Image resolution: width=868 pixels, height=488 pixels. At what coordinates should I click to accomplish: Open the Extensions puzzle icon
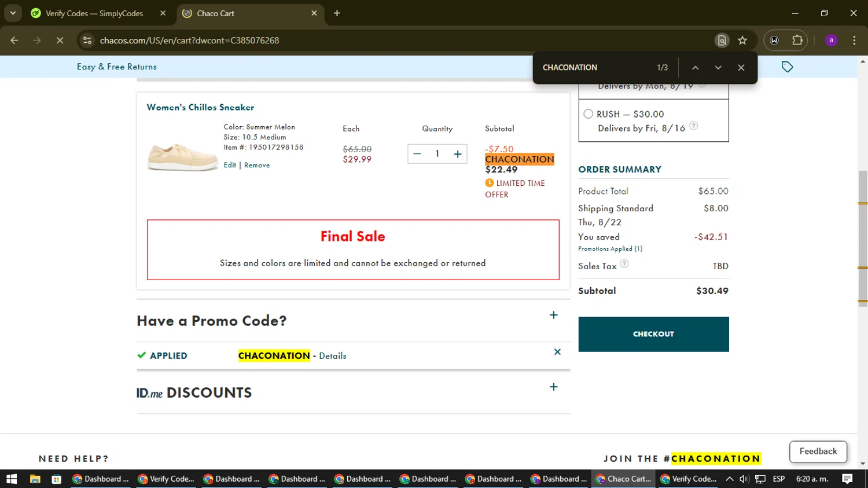(x=797, y=41)
